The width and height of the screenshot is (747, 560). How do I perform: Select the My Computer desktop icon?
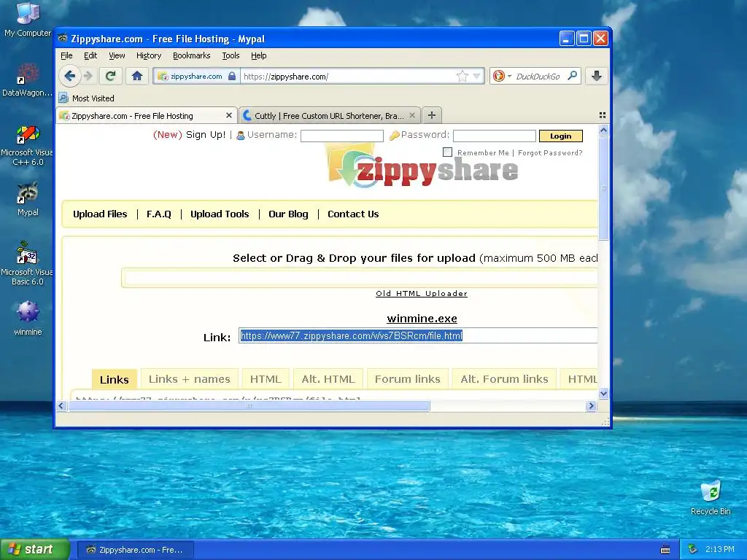click(28, 20)
